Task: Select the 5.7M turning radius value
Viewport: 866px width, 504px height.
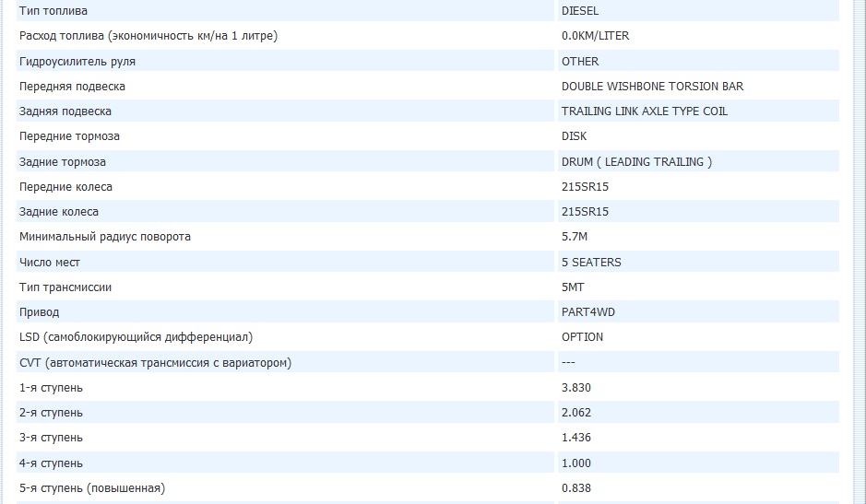Action: tap(574, 237)
